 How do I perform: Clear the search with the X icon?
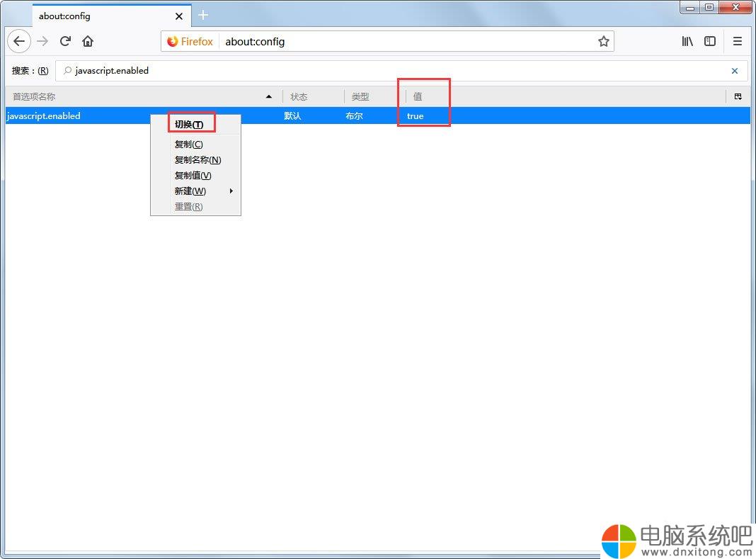point(734,71)
